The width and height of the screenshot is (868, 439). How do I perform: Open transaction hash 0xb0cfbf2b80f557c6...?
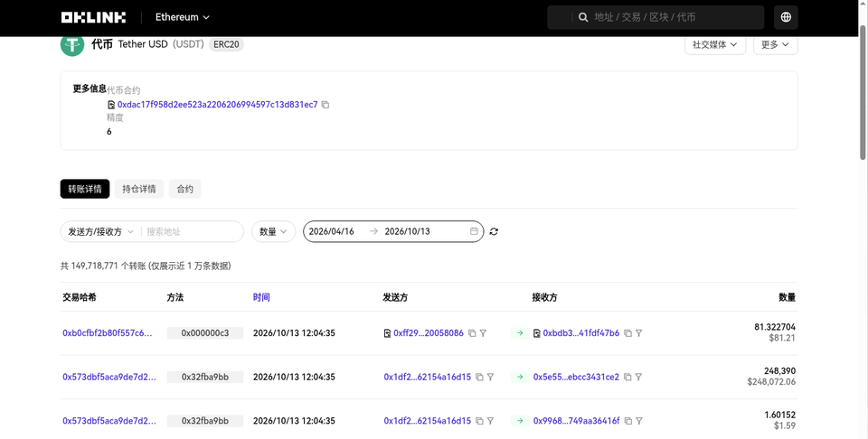[x=108, y=332]
